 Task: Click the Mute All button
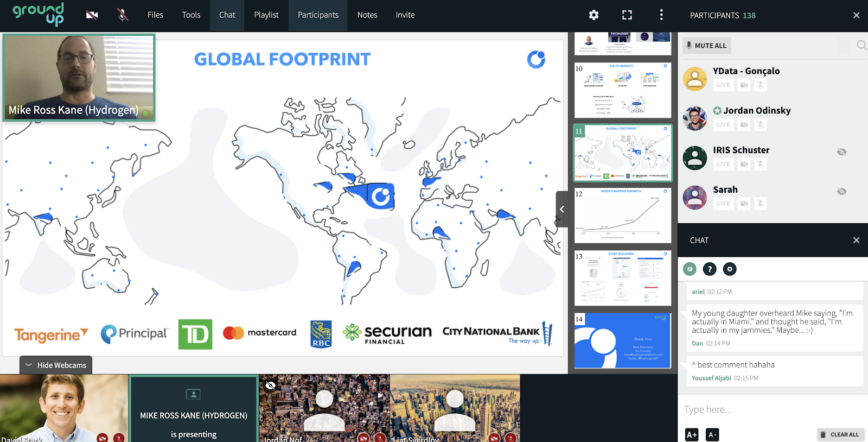pos(706,46)
